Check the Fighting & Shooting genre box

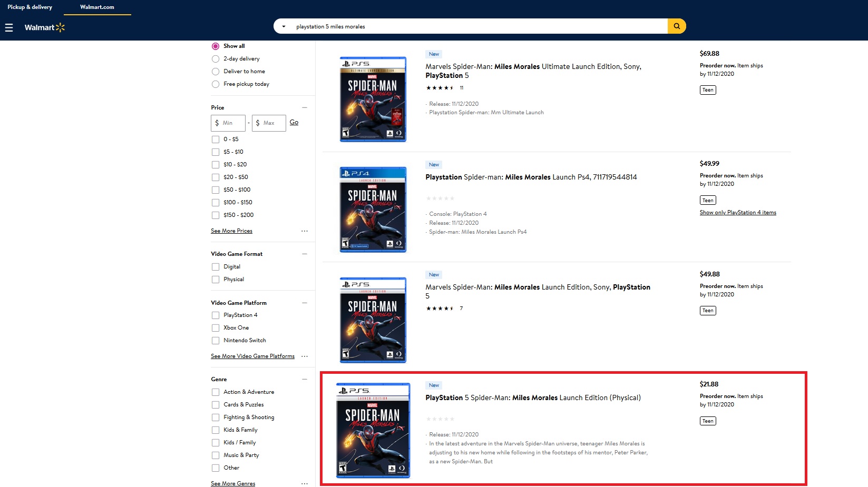[x=216, y=418]
